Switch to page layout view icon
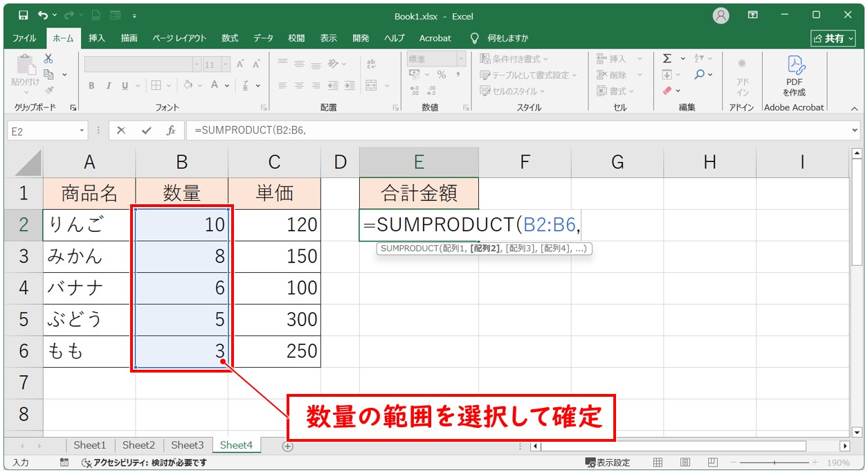 [685, 463]
